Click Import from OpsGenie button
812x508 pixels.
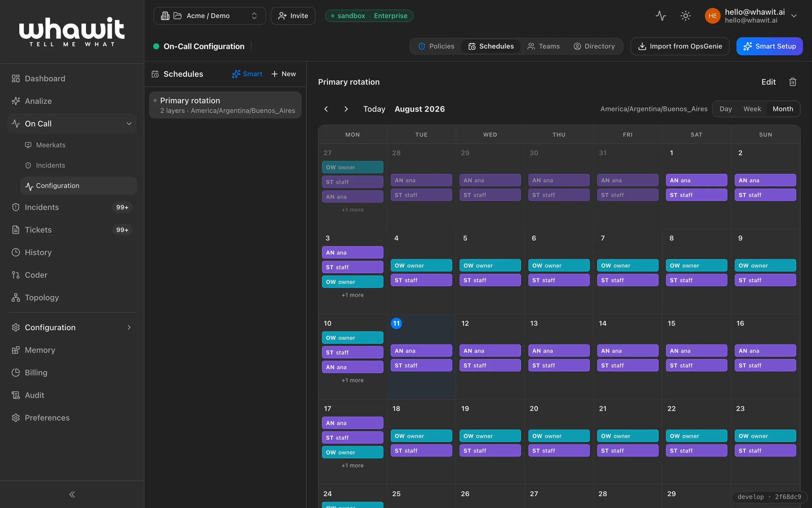click(x=680, y=46)
